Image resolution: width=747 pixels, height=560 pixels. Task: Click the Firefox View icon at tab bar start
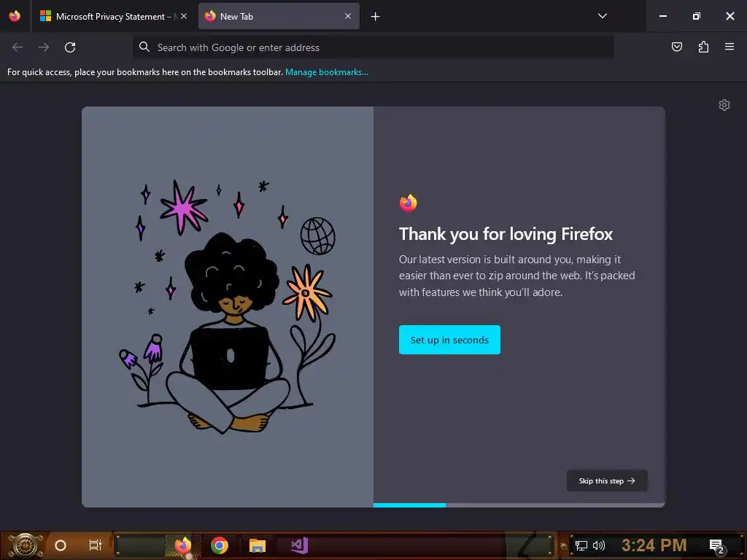point(15,16)
